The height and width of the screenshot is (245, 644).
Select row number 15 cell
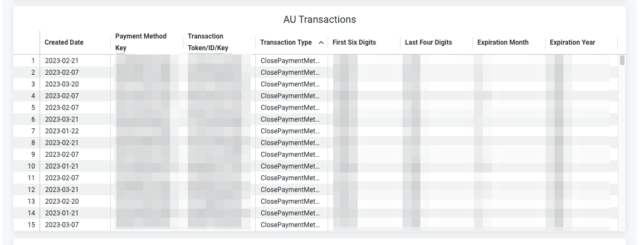click(x=27, y=225)
